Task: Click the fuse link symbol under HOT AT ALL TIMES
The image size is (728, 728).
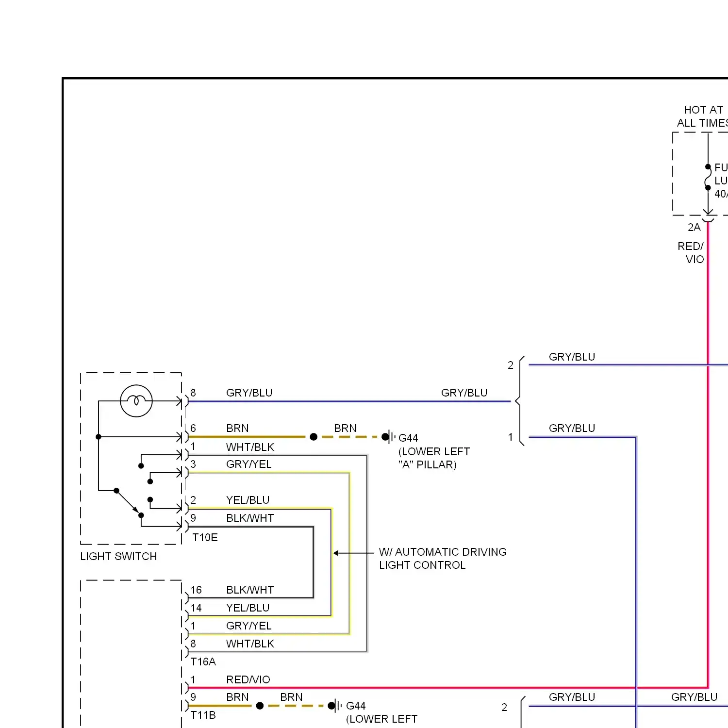Action: click(x=708, y=177)
